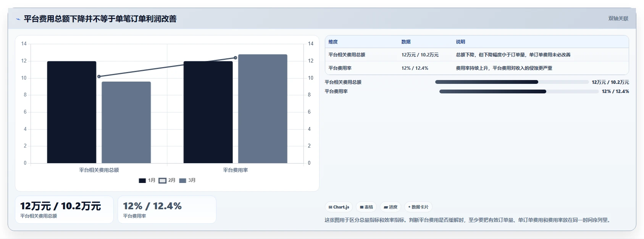Click the 3月 bar for 平台费用率
Image resolution: width=644 pixels, height=239 pixels.
pyautogui.click(x=263, y=109)
